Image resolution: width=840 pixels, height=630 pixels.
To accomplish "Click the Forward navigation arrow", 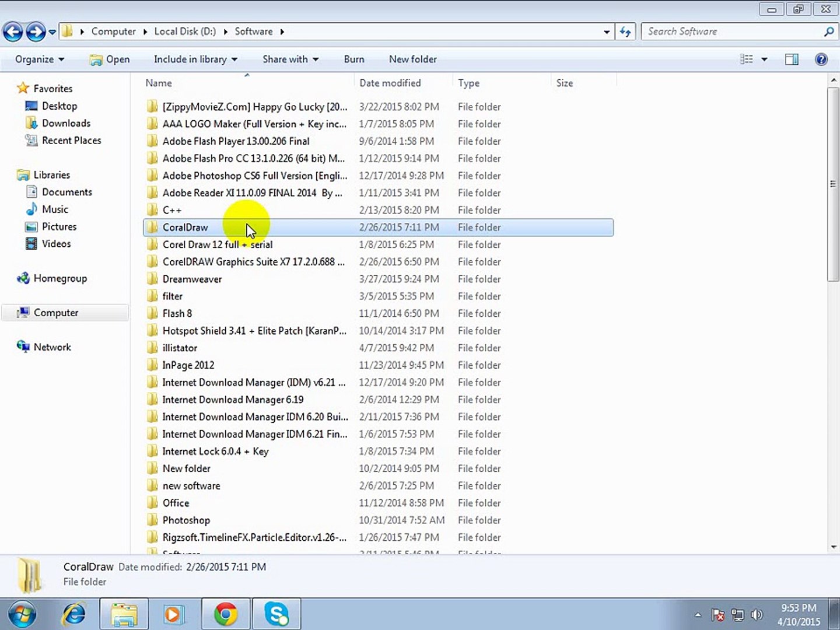I will tap(36, 32).
